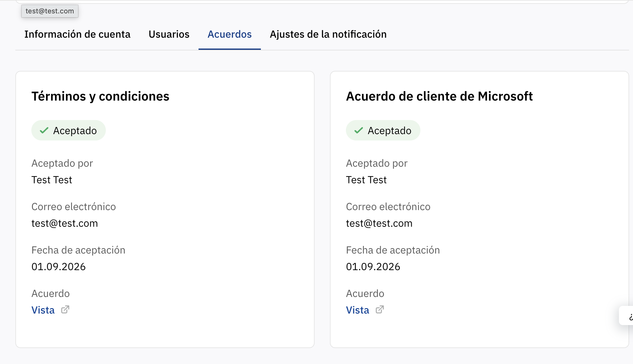Image resolution: width=633 pixels, height=364 pixels.
Task: Click the test@test.com tooltip label
Action: tap(50, 11)
